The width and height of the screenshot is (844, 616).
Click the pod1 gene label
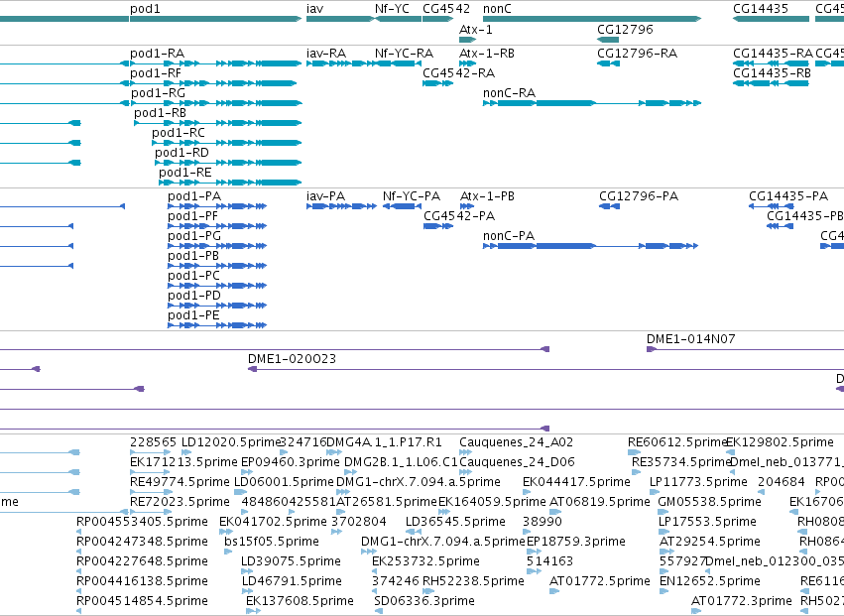point(145,9)
